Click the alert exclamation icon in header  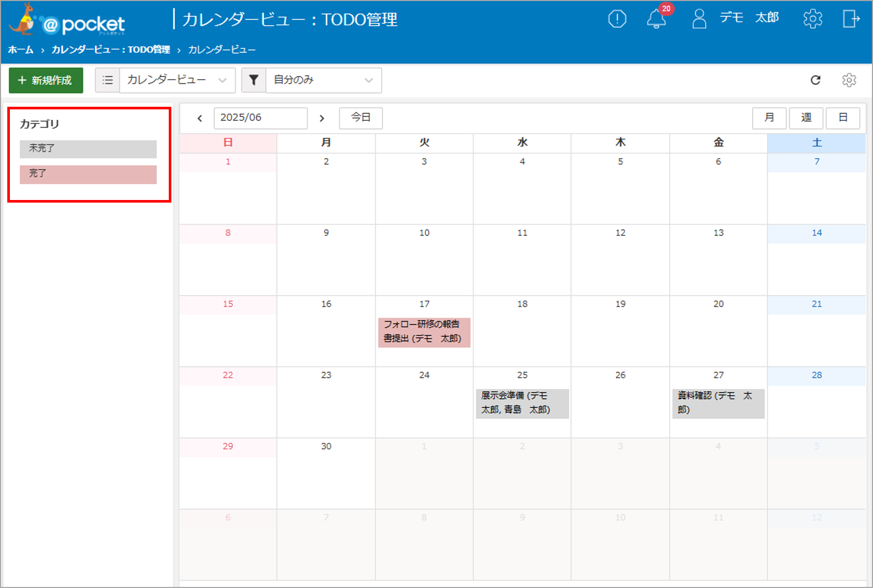tap(617, 19)
